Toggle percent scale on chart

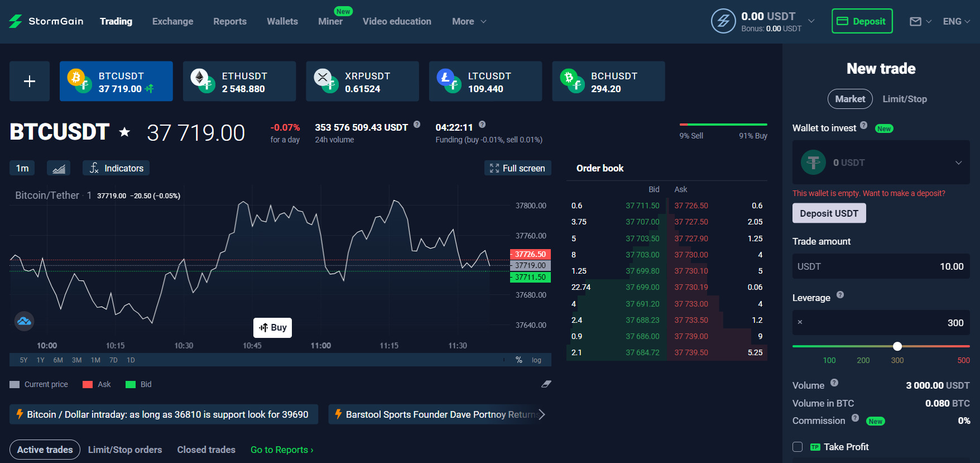[519, 360]
